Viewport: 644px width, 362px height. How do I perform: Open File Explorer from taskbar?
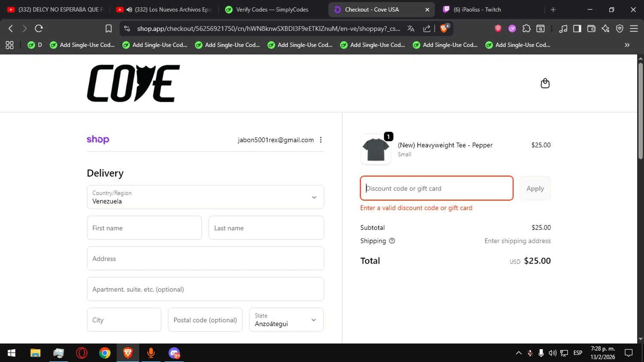point(35,353)
